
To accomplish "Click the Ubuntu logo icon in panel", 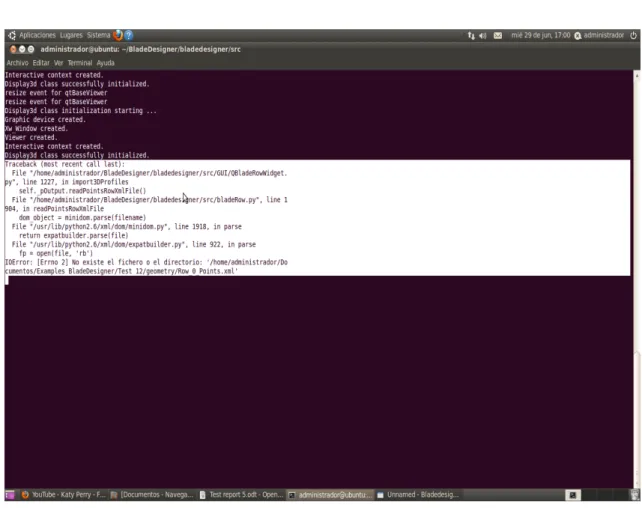I will 12,35.
